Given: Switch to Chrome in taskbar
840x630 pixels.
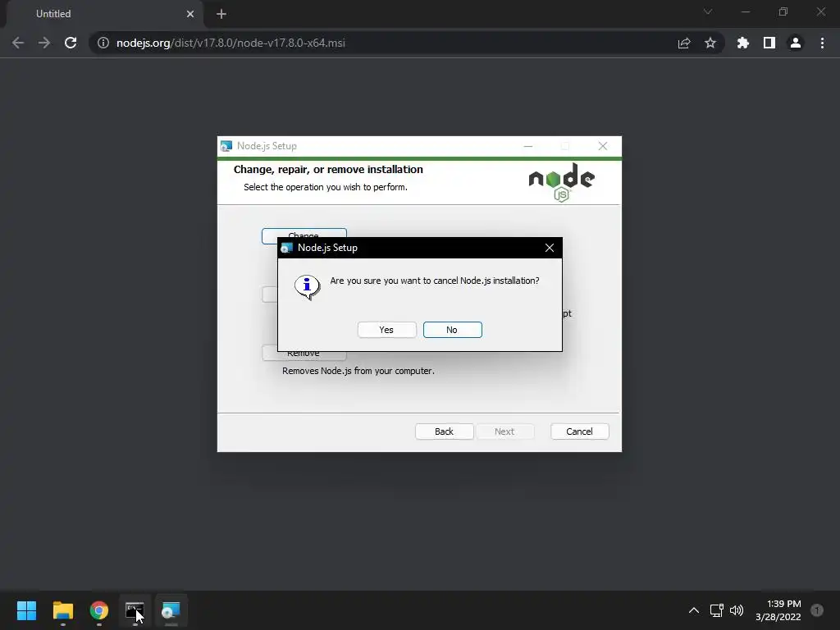Looking at the screenshot, I should tap(99, 610).
